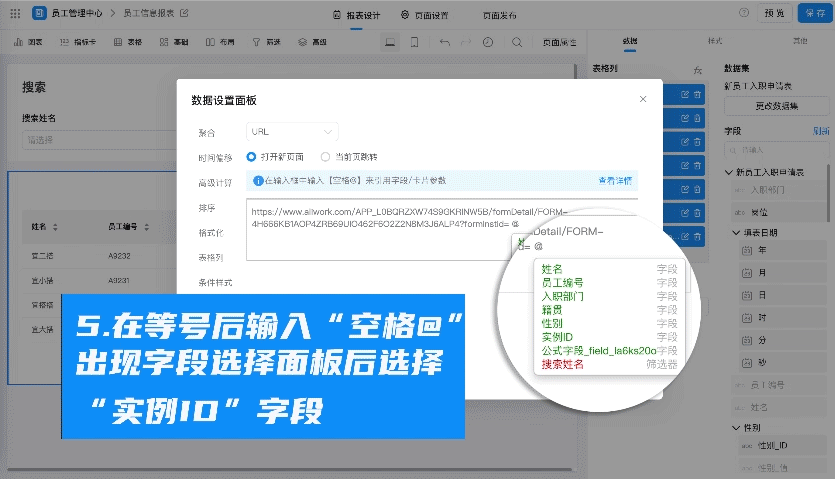Select the 分 date field item

click(x=783, y=340)
